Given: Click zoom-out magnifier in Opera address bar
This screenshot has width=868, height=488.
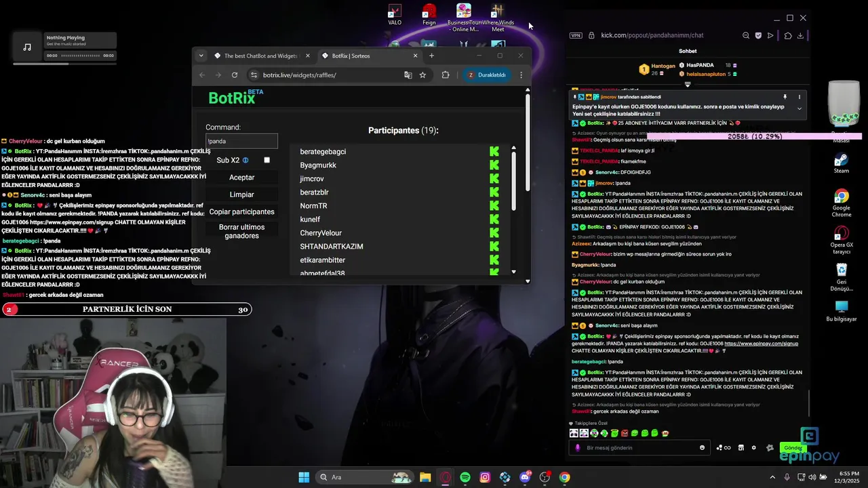Looking at the screenshot, I should coord(746,35).
